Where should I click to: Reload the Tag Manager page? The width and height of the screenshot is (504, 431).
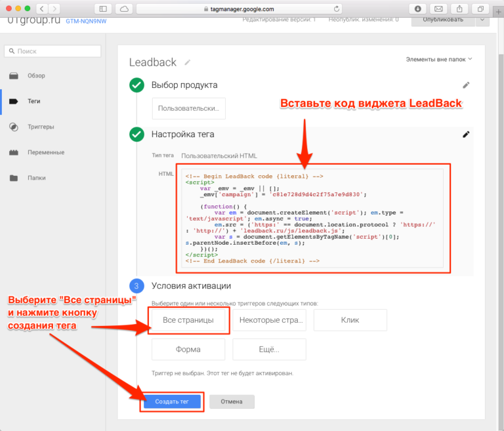click(336, 9)
